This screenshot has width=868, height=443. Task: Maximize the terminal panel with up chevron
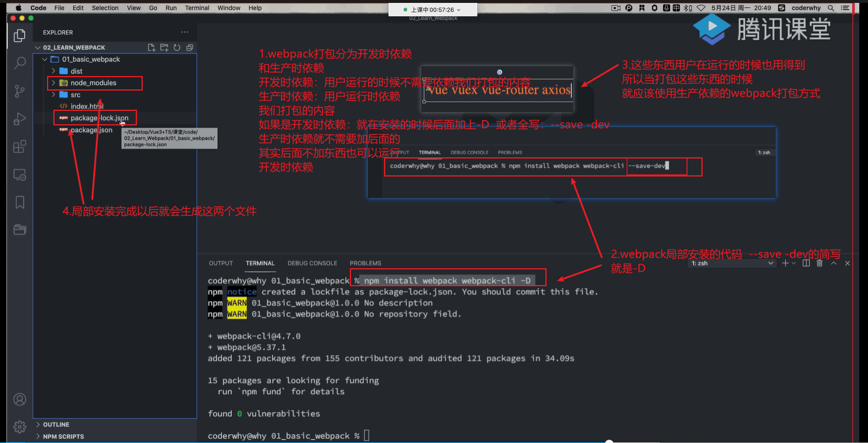[x=834, y=263]
